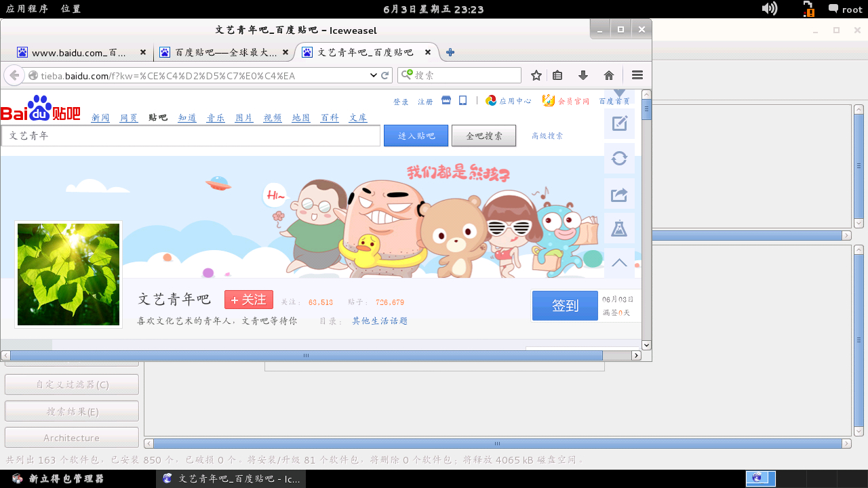Click the compose post pencil icon
Viewport: 868px width, 488px height.
point(619,123)
